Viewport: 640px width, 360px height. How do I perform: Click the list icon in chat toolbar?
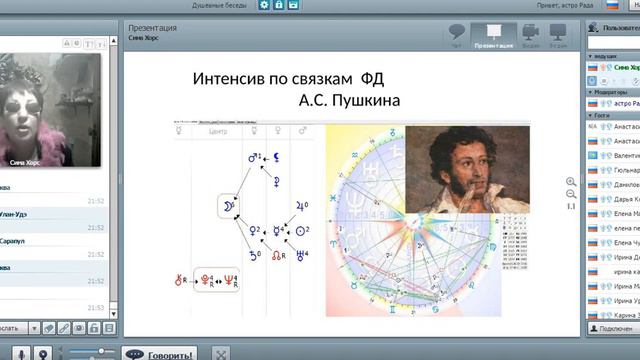[x=109, y=328]
